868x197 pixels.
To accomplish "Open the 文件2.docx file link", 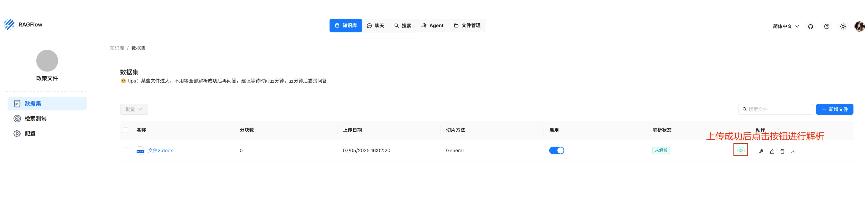I will pyautogui.click(x=160, y=150).
